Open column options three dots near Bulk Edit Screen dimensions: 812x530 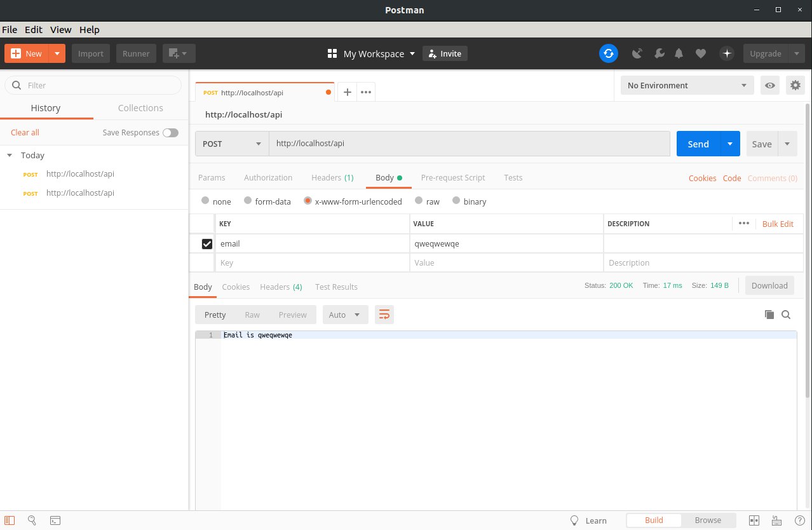pyautogui.click(x=744, y=223)
